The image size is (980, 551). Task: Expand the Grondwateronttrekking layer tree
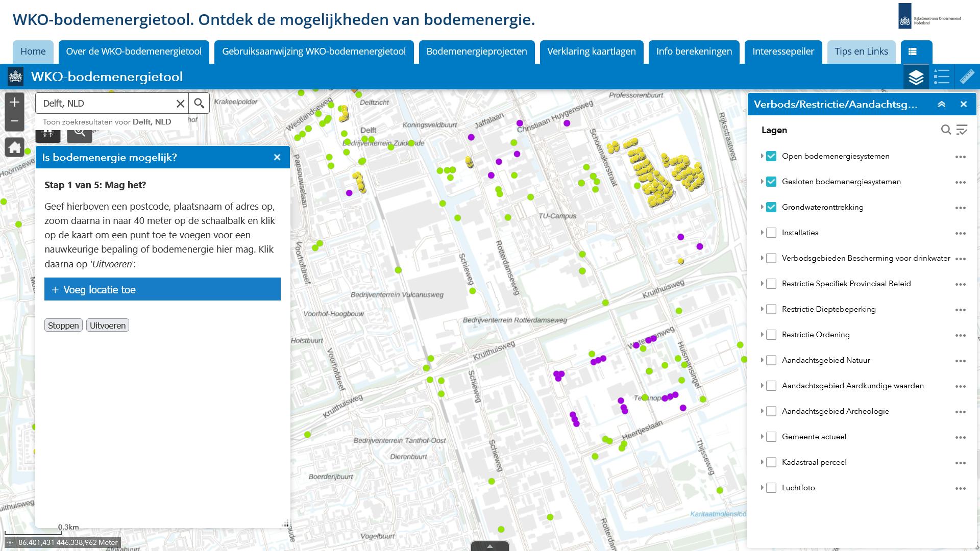[762, 207]
